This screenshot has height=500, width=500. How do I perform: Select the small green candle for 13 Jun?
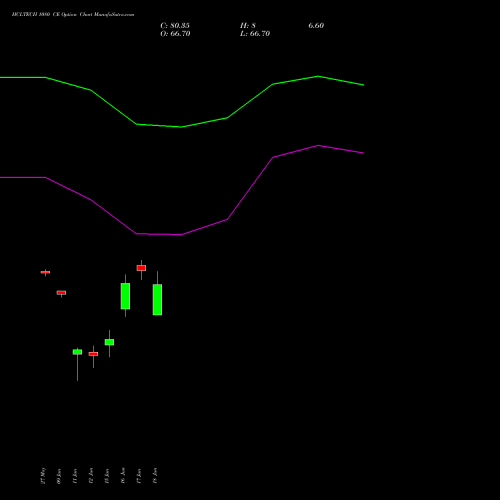(109, 342)
